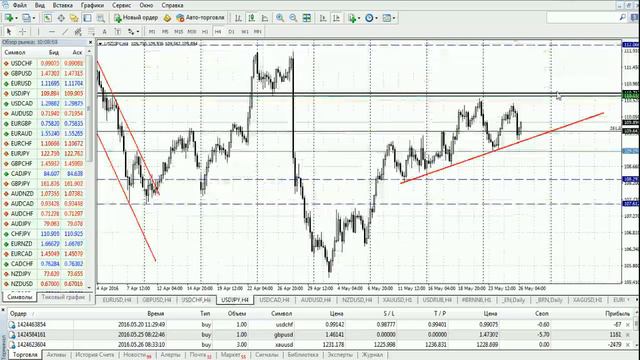Expand the indicators dropdown arrow
Screen dimensions: 640x360
tap(359, 18)
